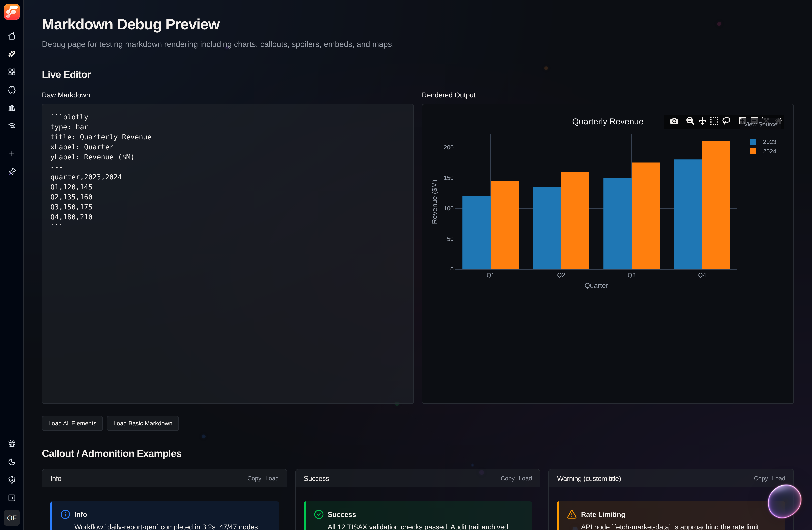The width and height of the screenshot is (812, 530).
Task: Click the graduation cap icon in the sidebar
Action: [12, 126]
